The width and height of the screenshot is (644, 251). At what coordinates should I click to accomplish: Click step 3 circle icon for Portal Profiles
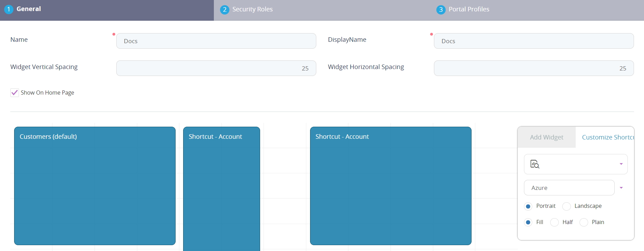point(441,10)
